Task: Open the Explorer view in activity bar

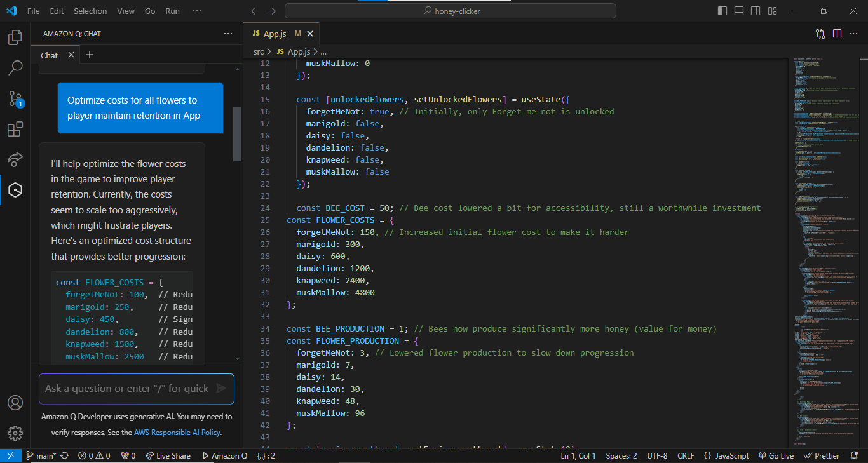Action: 15,38
